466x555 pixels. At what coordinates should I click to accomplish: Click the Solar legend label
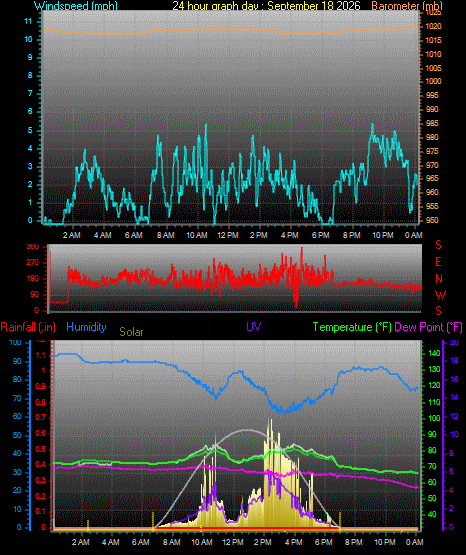(x=131, y=332)
